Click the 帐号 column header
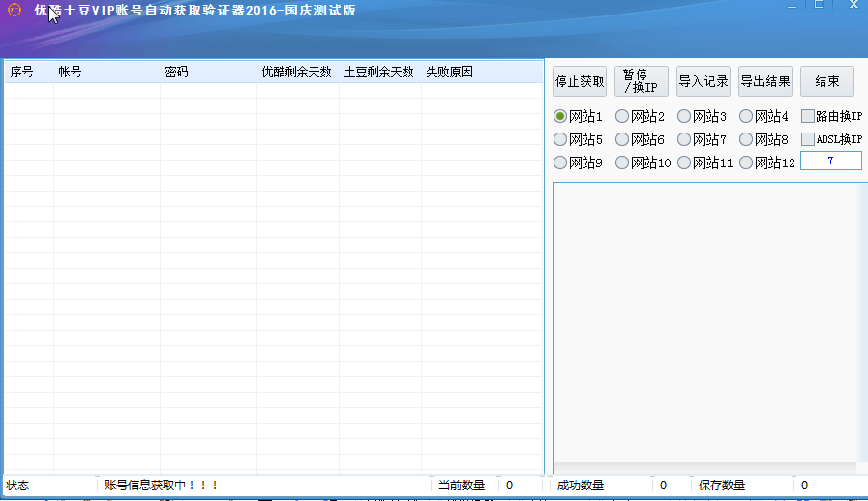868x501 pixels. (x=70, y=72)
